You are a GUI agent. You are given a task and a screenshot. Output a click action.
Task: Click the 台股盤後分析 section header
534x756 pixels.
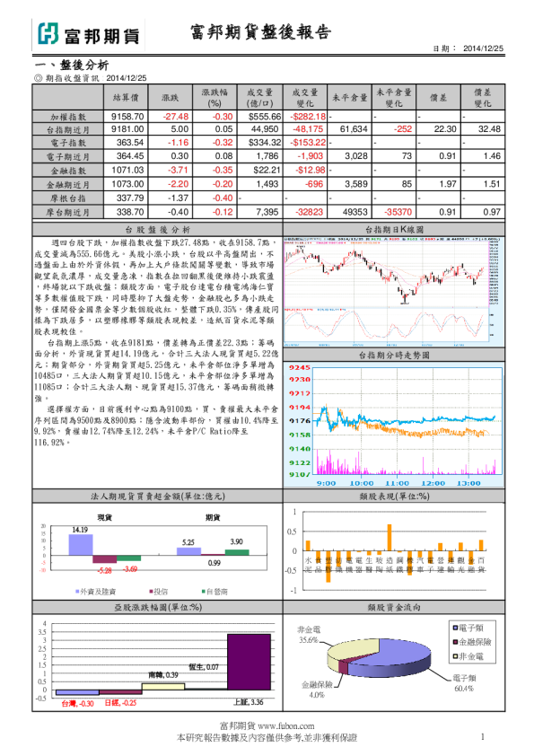(157, 230)
